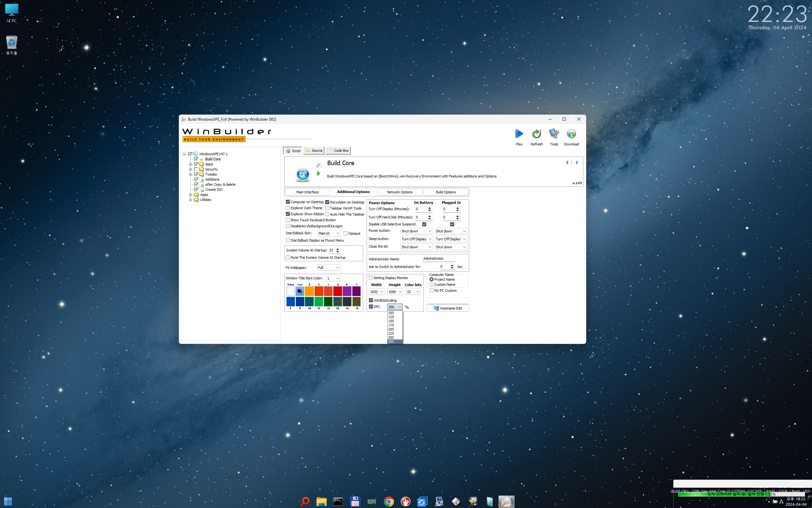Check Show Touch Keyboard Button
The image size is (812, 508).
[288, 220]
